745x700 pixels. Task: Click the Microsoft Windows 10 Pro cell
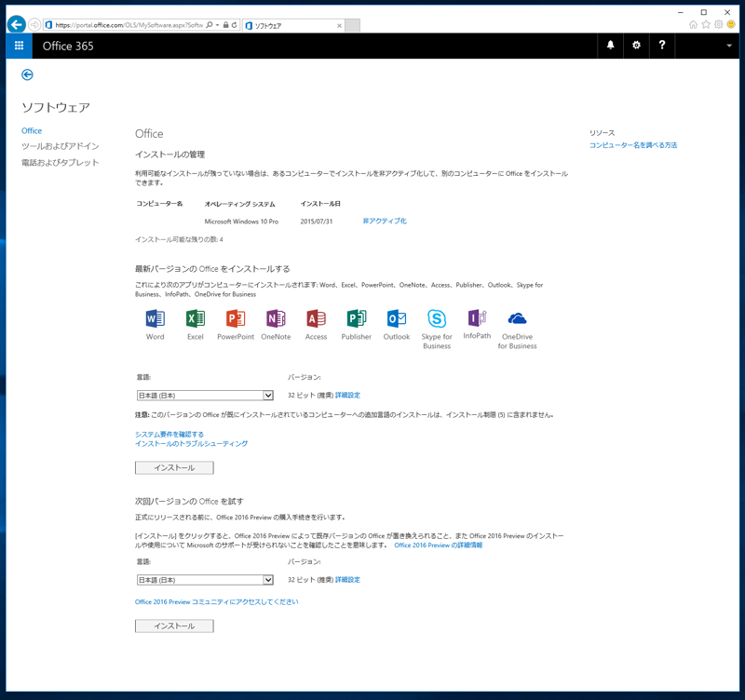(241, 222)
